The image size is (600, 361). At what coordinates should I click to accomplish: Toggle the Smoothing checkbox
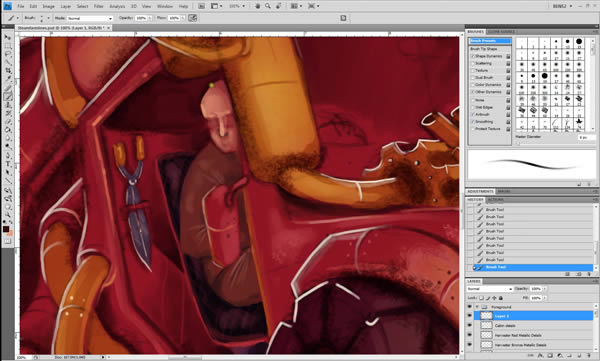tap(473, 121)
